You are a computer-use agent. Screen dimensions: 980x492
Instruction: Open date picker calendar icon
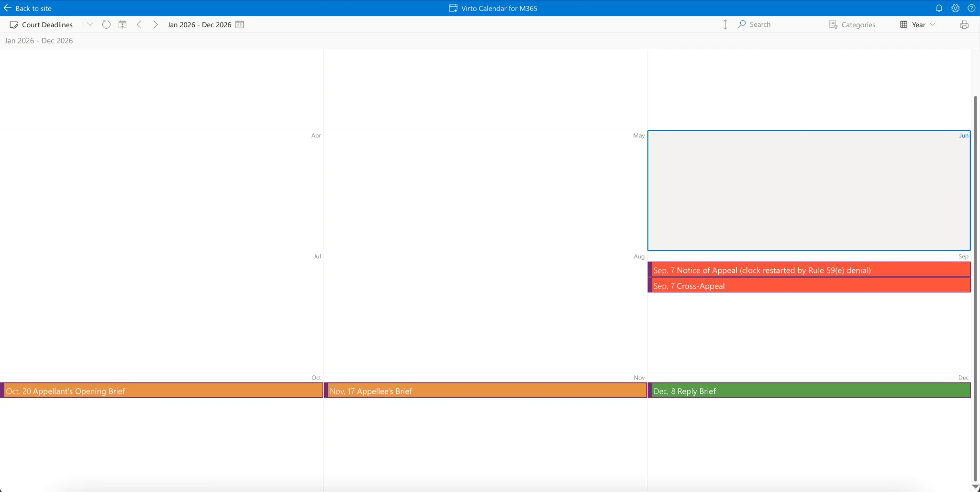[x=240, y=24]
